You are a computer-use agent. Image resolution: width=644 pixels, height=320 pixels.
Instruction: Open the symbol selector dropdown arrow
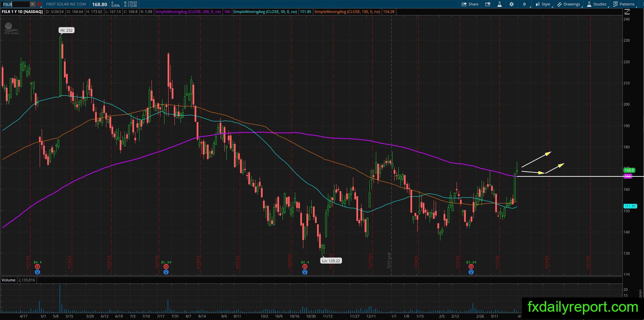[x=32, y=4]
